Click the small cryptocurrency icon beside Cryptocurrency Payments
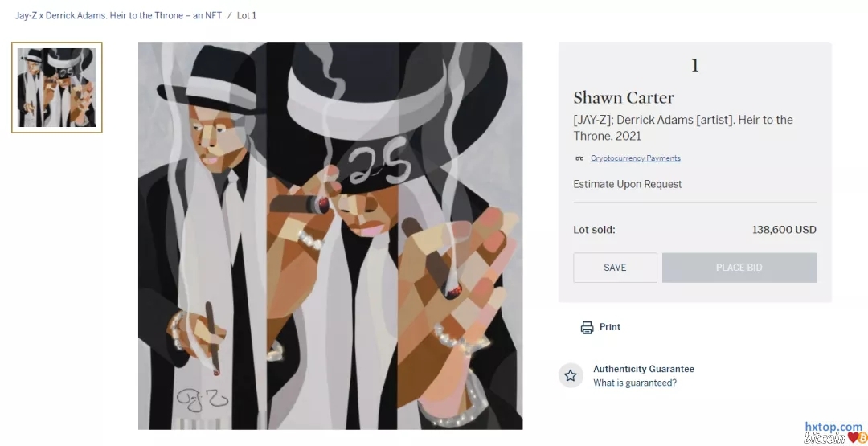 [579, 158]
